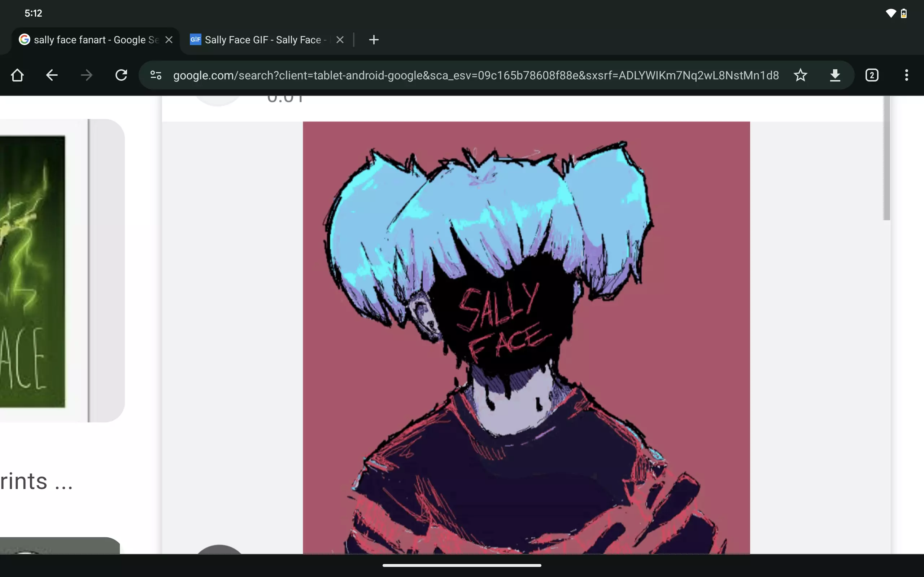Close the sally face fanart tab

tap(169, 40)
